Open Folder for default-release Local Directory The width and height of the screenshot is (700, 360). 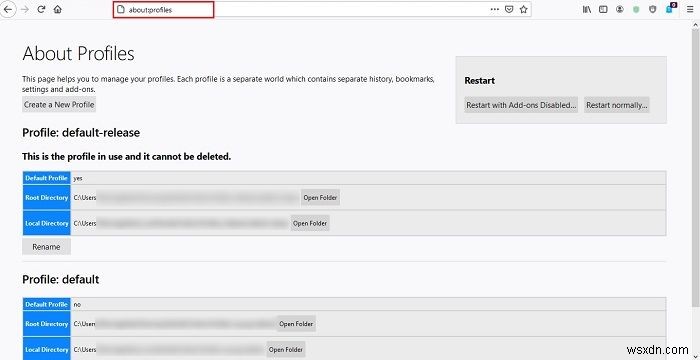click(310, 223)
